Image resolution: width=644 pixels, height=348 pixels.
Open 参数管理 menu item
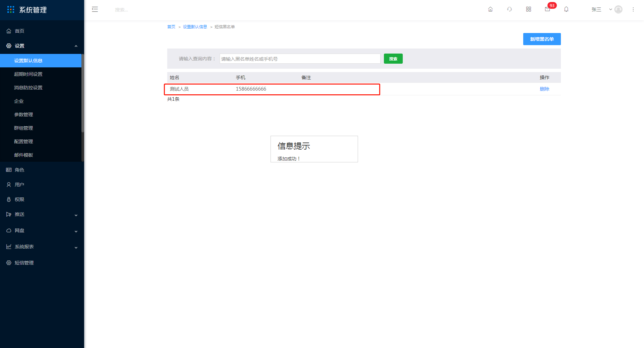(x=41, y=115)
